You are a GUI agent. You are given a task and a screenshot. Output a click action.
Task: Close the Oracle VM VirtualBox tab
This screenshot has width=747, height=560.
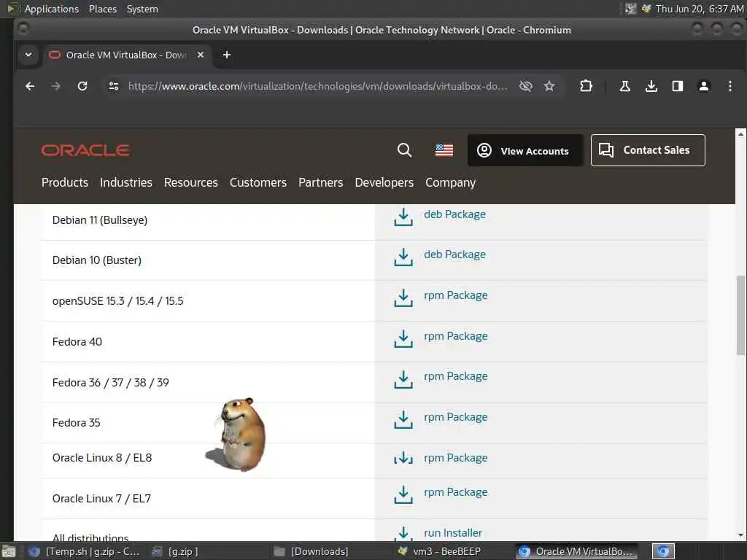pyautogui.click(x=201, y=55)
